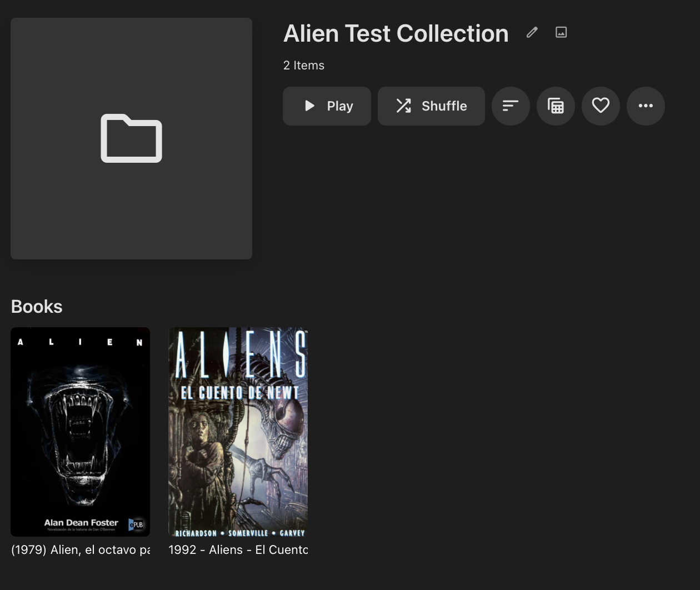Open the Alien Alan Dean Foster book cover
The height and width of the screenshot is (590, 700).
click(81, 432)
